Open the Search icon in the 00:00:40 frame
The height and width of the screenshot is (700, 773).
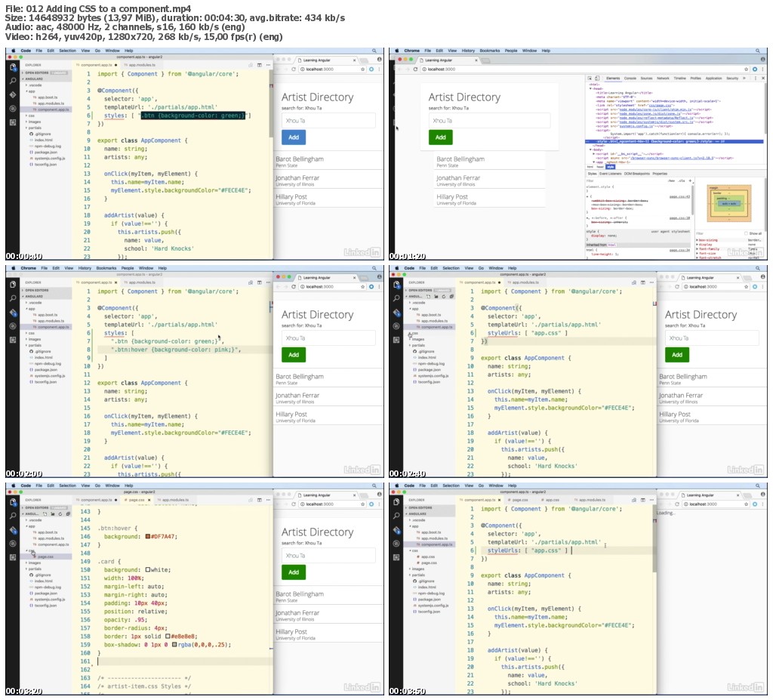13,81
